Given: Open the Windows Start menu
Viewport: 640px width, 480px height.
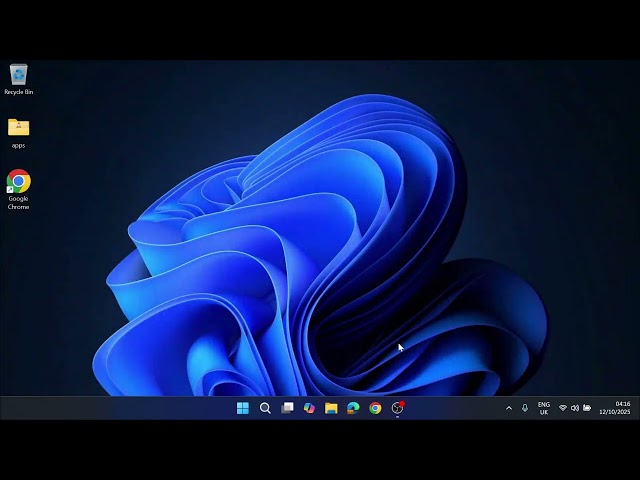Looking at the screenshot, I should click(x=243, y=408).
